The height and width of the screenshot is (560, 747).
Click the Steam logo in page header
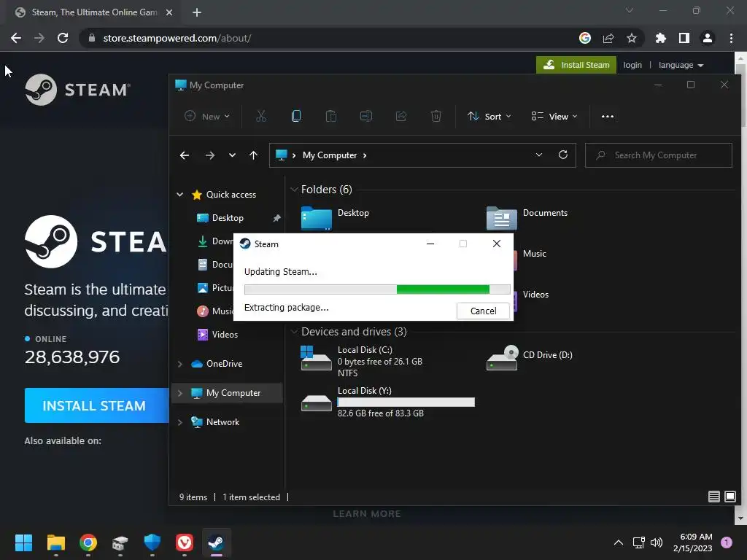click(77, 90)
